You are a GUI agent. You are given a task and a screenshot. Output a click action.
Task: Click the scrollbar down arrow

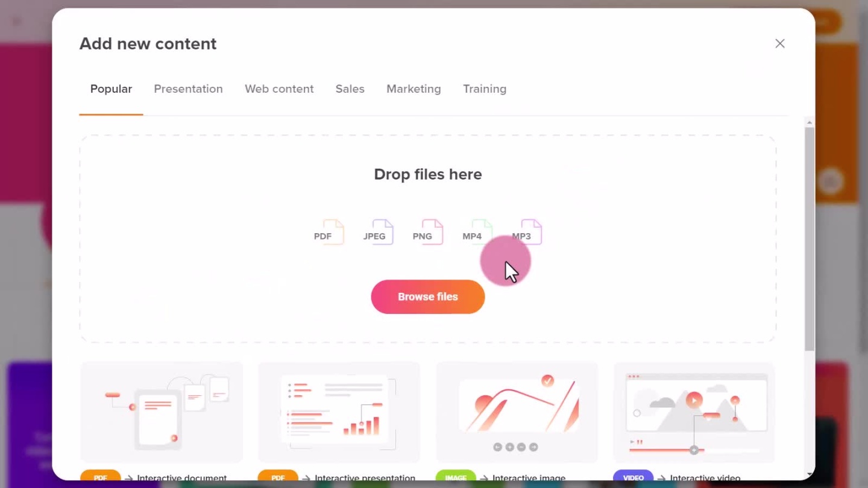click(x=809, y=475)
